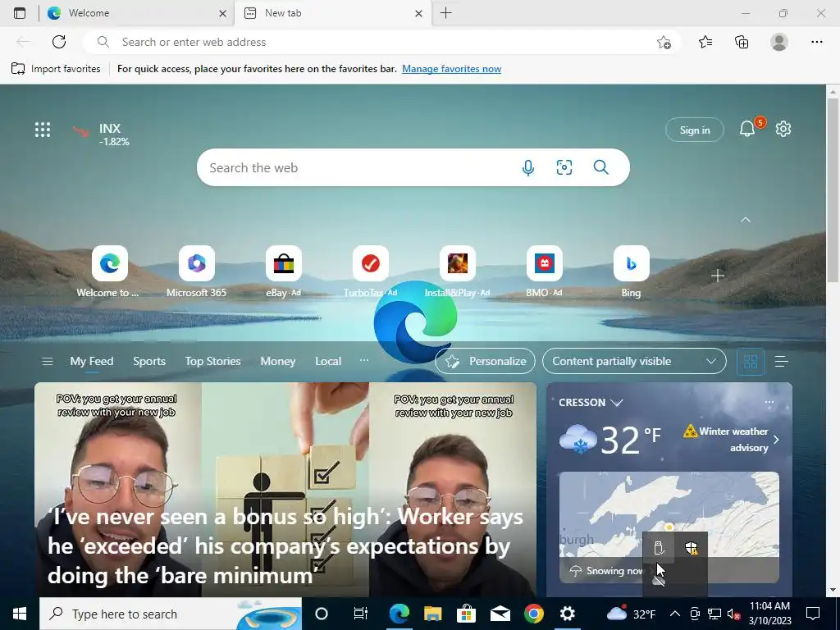Viewport: 840px width, 630px height.
Task: Open Action Center notification icon
Action: coord(813,614)
